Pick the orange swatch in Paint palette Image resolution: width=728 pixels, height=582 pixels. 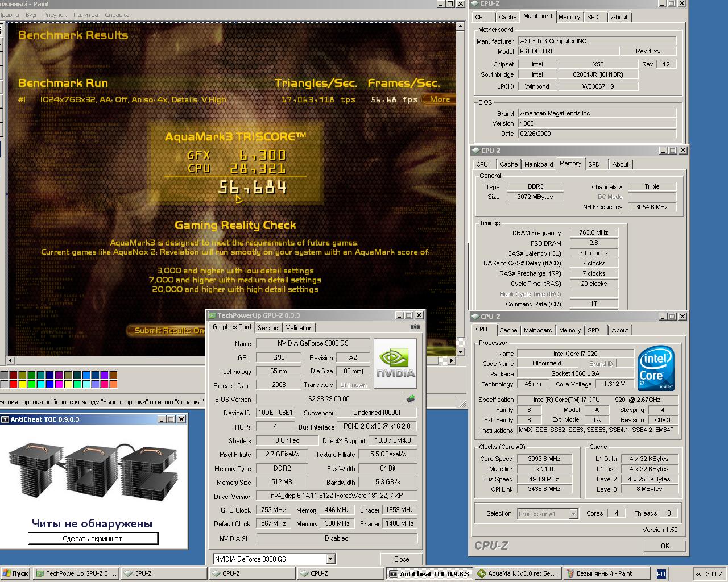(114, 384)
